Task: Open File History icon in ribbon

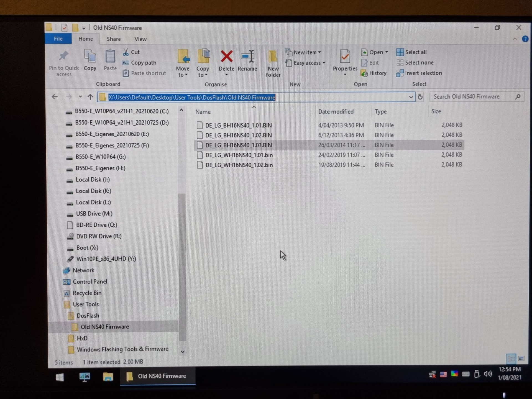Action: click(x=364, y=73)
